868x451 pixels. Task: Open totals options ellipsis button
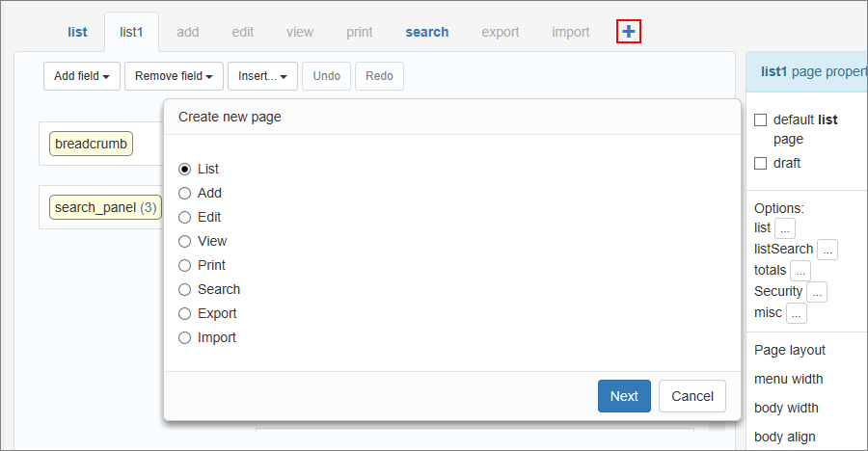800,271
